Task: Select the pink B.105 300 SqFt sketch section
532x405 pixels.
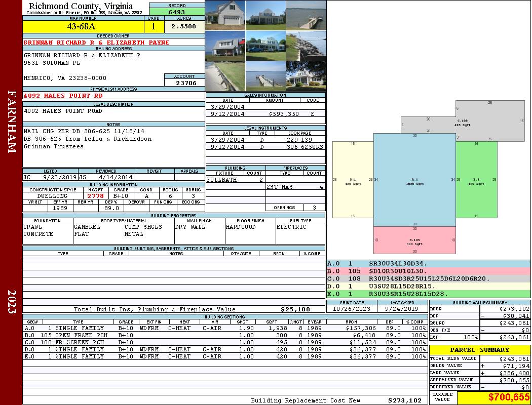Action: point(414,240)
